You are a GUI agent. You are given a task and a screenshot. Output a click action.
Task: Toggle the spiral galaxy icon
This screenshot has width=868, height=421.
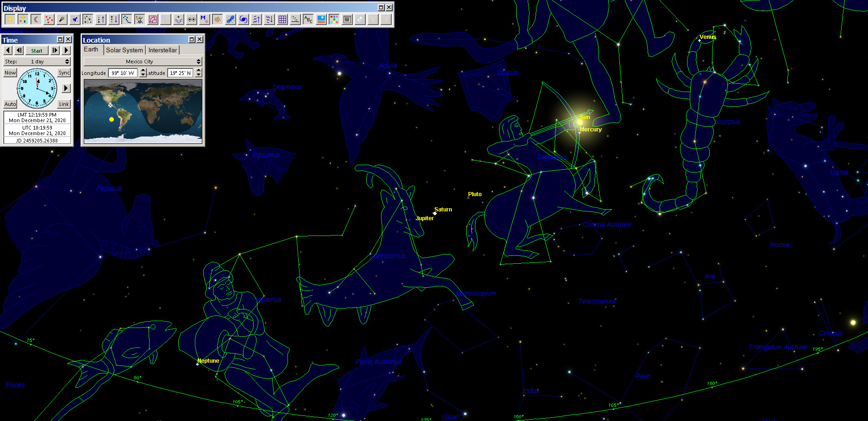pos(243,19)
